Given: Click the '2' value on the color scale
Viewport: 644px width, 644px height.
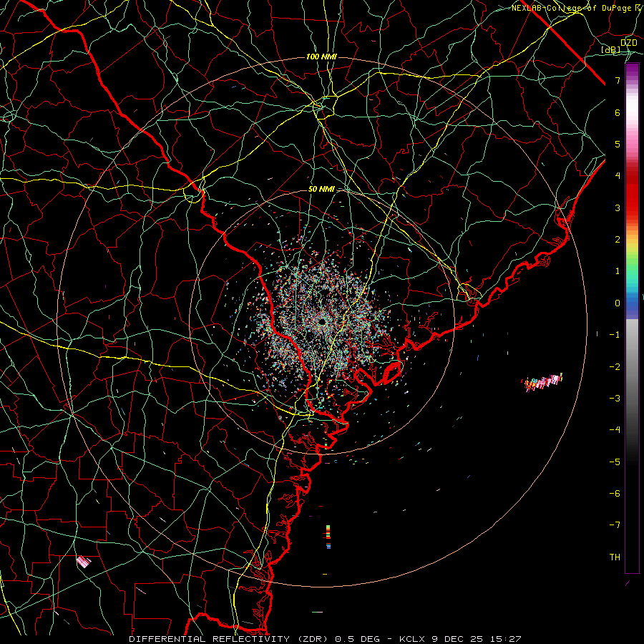Looking at the screenshot, I should pos(618,240).
